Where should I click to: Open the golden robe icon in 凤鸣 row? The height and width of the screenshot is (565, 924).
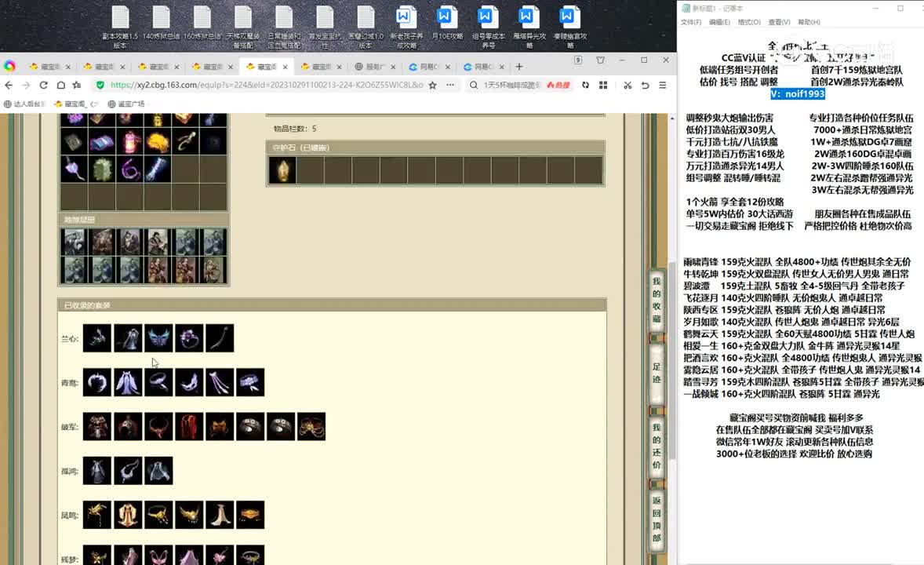[x=128, y=515]
